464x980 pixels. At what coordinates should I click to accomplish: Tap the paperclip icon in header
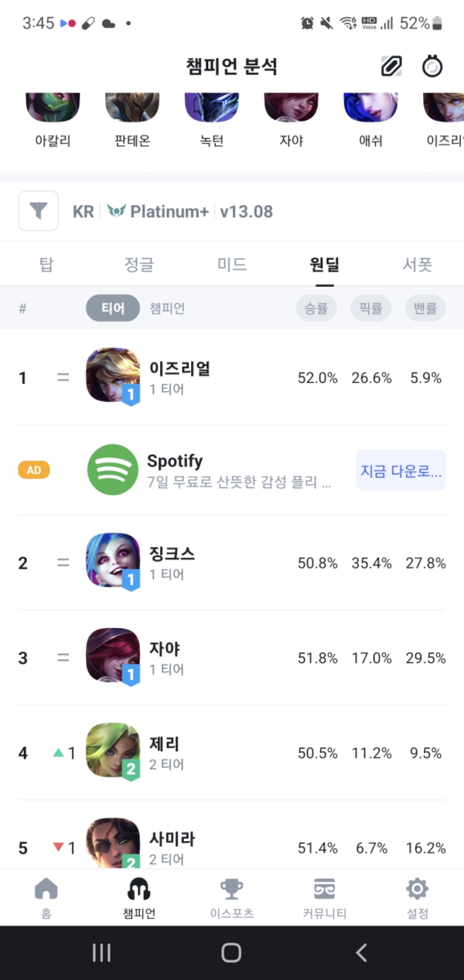click(391, 66)
